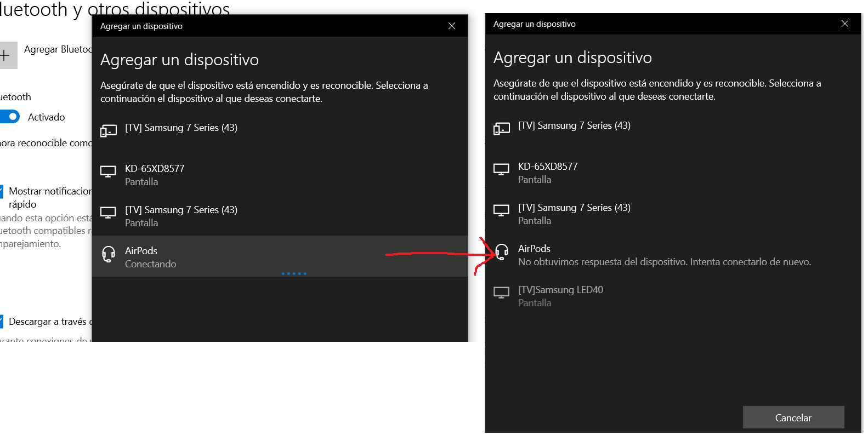The image size is (868, 435).
Task: Click [TV]Samsung LED40 monitor icon
Action: (x=502, y=293)
